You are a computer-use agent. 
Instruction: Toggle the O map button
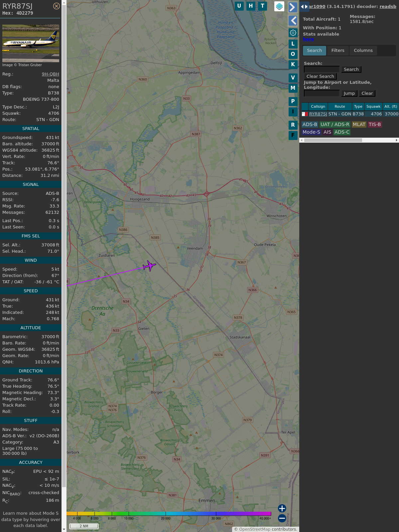293,54
